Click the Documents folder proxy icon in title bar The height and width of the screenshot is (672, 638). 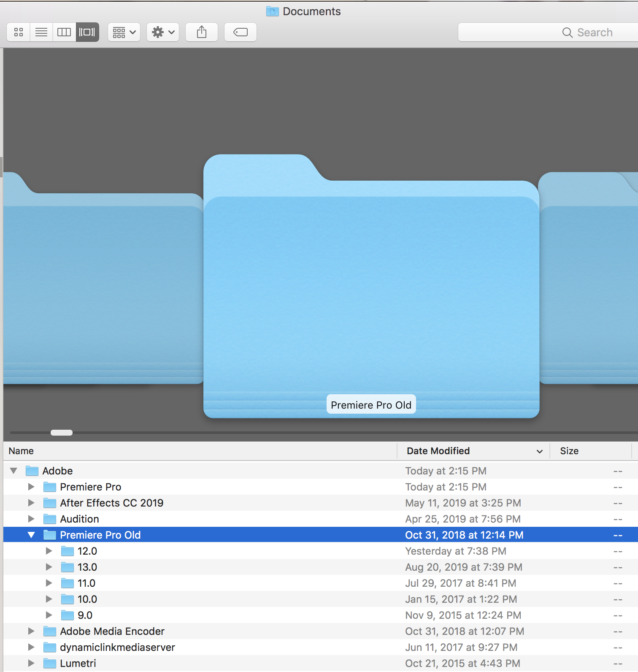pyautogui.click(x=273, y=11)
